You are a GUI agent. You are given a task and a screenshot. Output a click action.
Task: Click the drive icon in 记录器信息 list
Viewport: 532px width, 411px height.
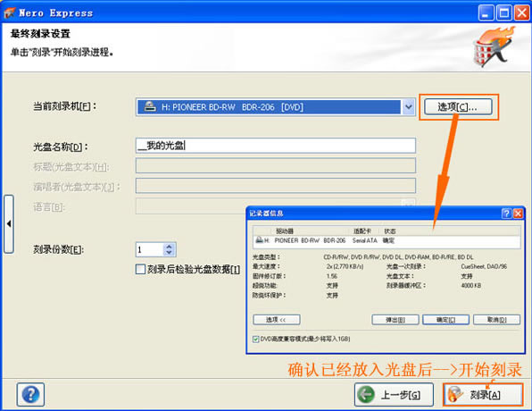(259, 240)
